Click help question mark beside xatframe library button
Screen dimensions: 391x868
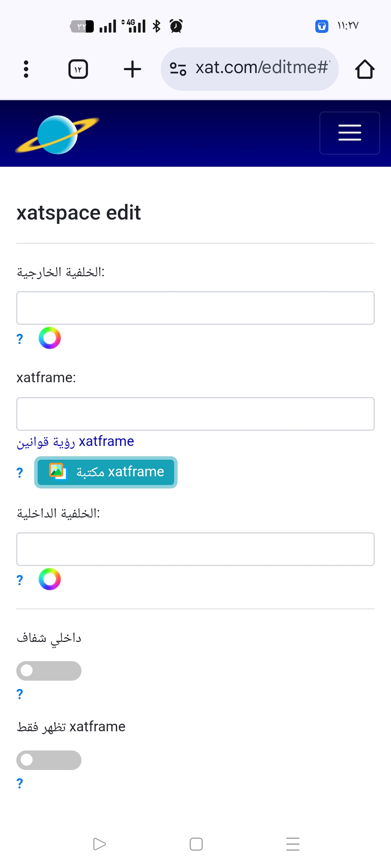point(20,472)
